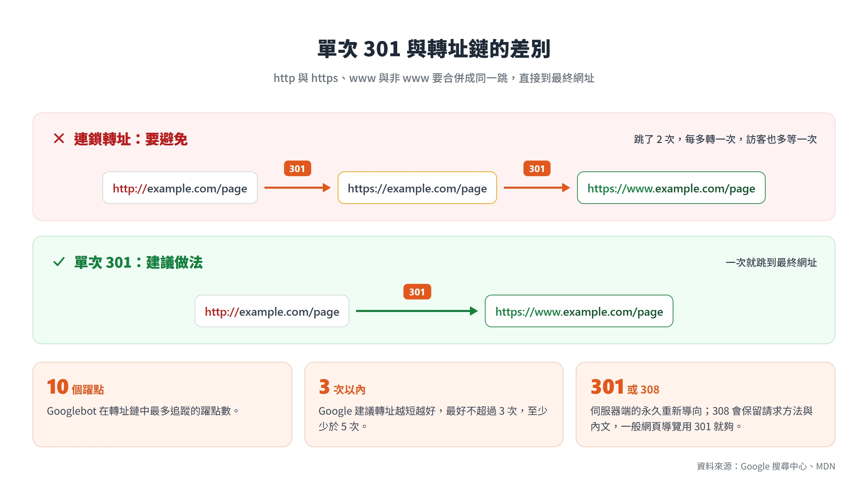Click the source credit 資料來源：Google 搜尋中心、MDN

[x=766, y=466]
